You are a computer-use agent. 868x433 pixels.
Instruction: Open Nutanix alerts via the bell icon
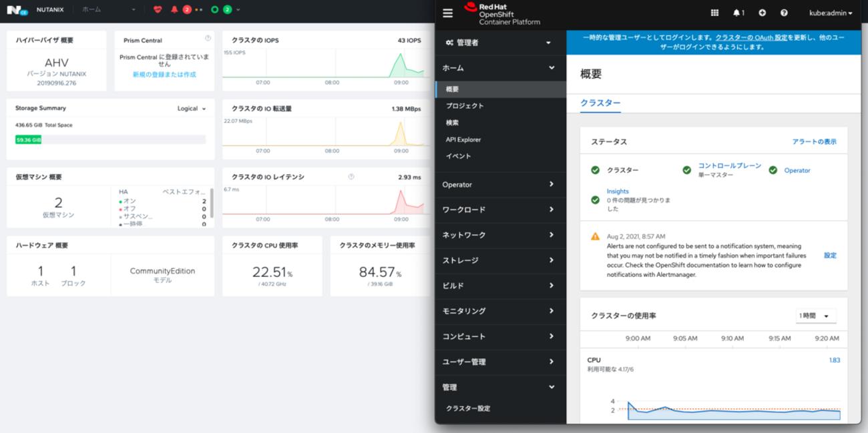[x=175, y=10]
